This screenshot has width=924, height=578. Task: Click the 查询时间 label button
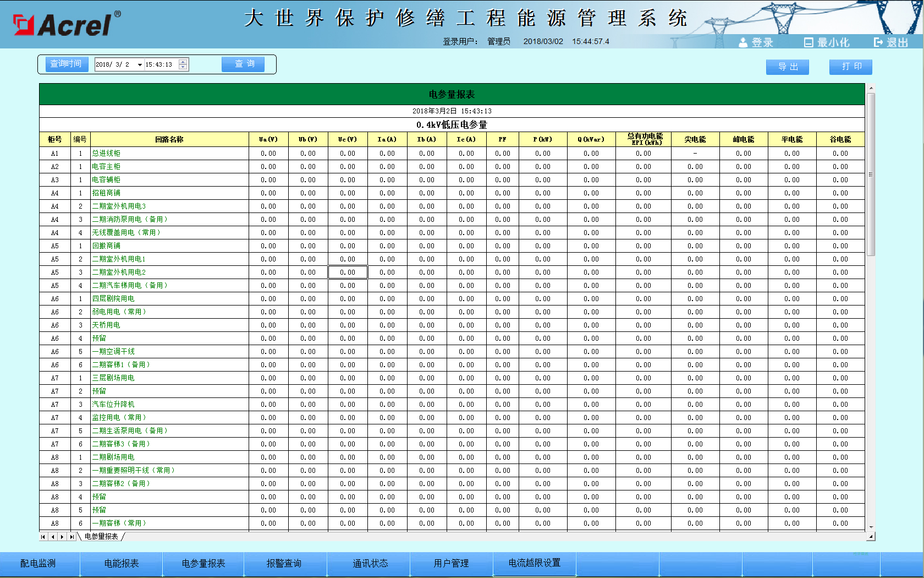click(x=67, y=64)
